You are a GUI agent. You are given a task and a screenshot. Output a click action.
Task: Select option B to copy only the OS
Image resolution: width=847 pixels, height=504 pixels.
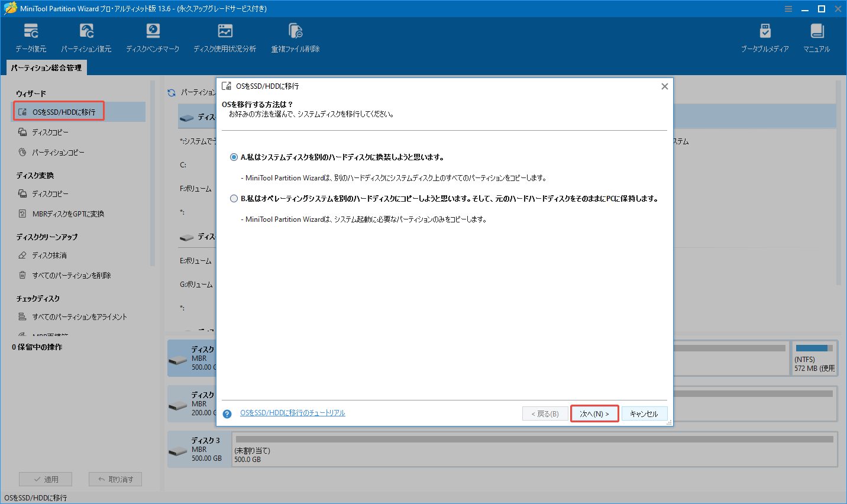point(234,198)
